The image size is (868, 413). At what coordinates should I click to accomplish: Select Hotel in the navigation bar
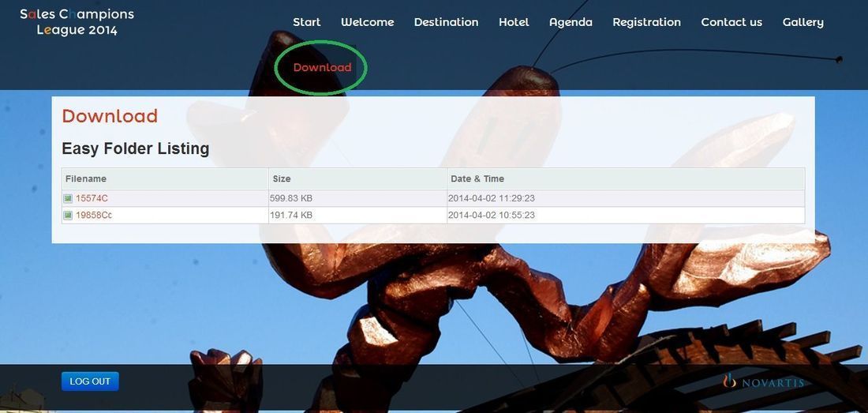pos(514,22)
